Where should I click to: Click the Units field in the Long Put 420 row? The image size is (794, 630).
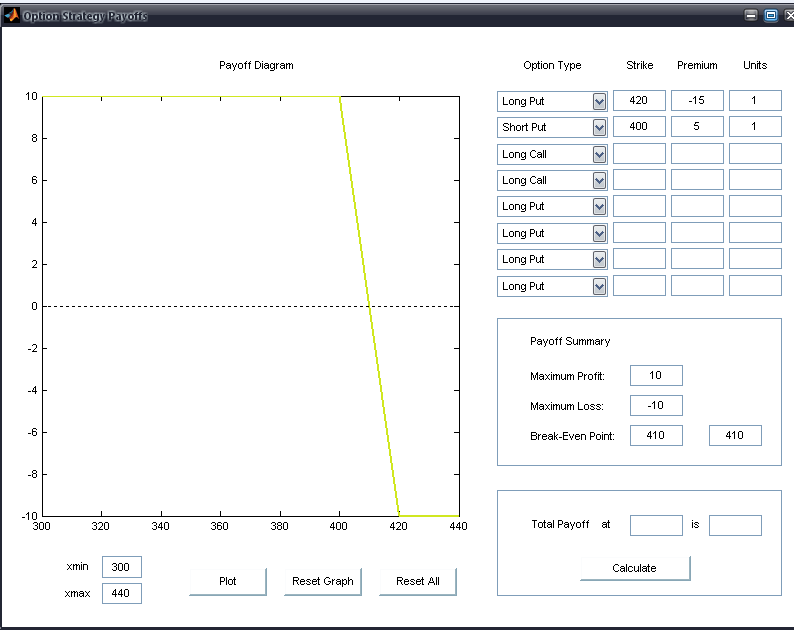point(755,100)
